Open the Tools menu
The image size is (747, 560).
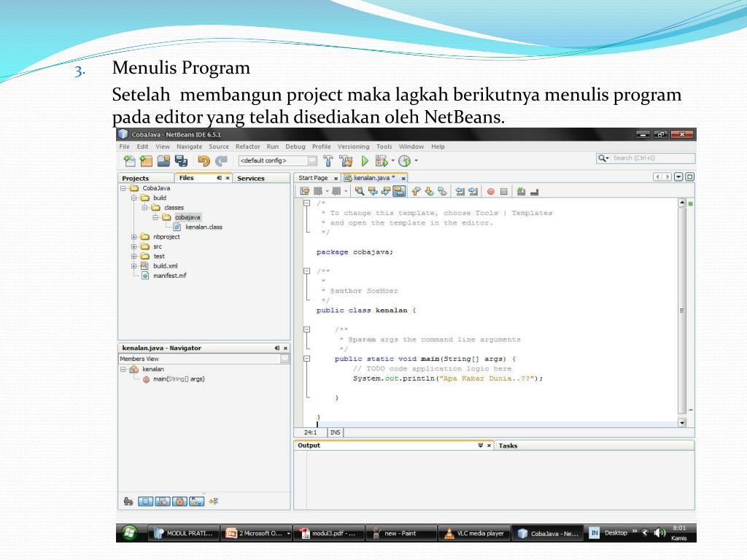pyautogui.click(x=384, y=147)
